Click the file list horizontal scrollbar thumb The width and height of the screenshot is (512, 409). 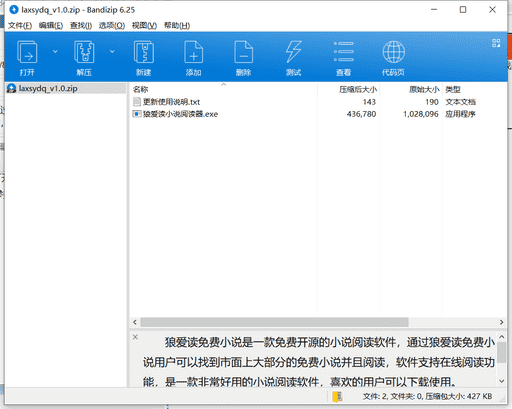(274, 322)
